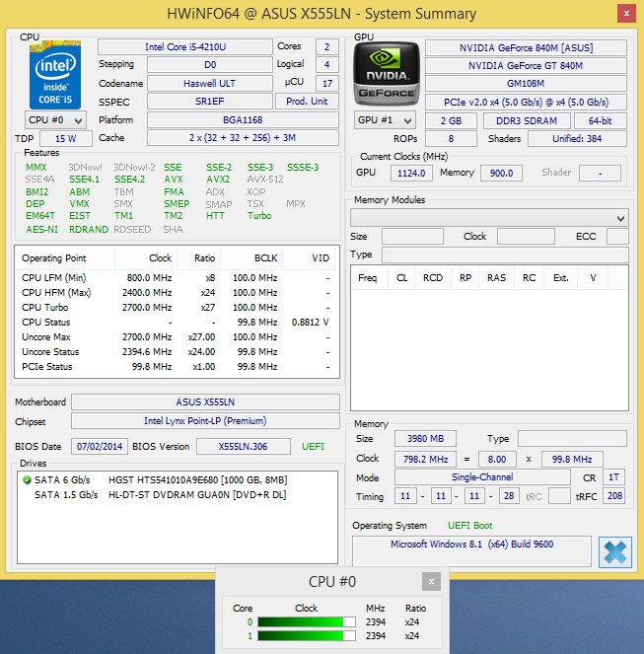Click the Unified: 384 shaders field
Image resolution: width=644 pixels, height=654 pixels.
(x=577, y=139)
